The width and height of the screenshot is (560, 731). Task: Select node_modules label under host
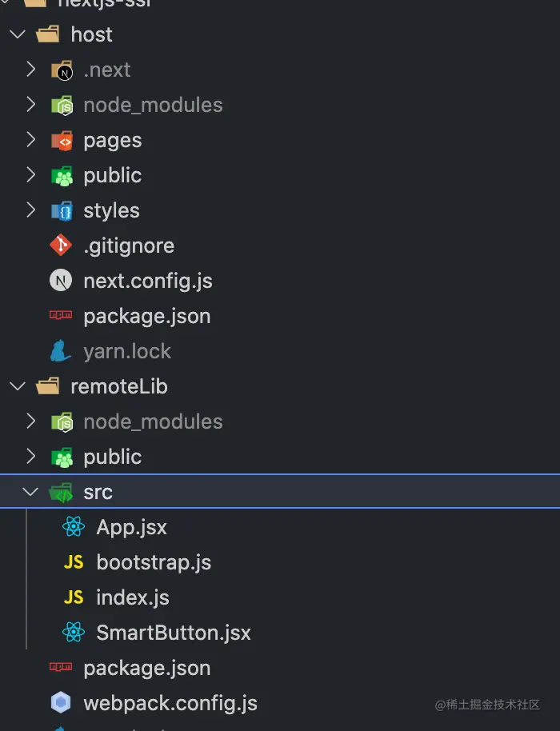pos(154,106)
